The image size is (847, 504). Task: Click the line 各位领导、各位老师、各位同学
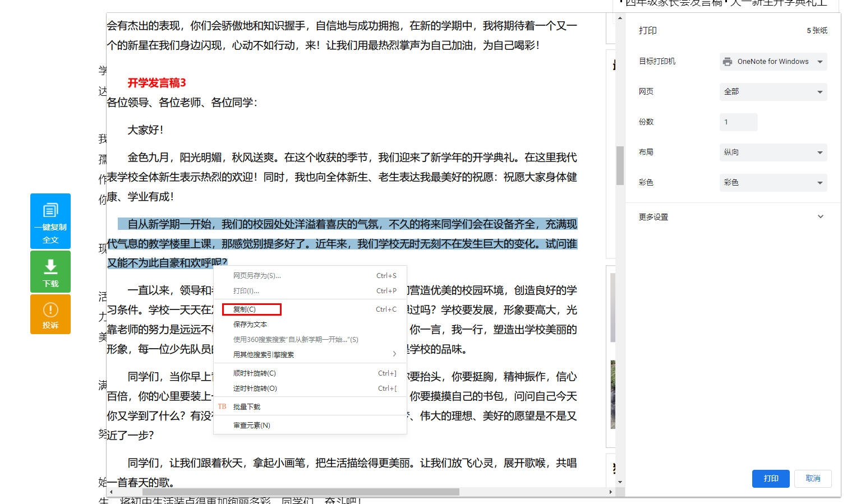click(182, 103)
